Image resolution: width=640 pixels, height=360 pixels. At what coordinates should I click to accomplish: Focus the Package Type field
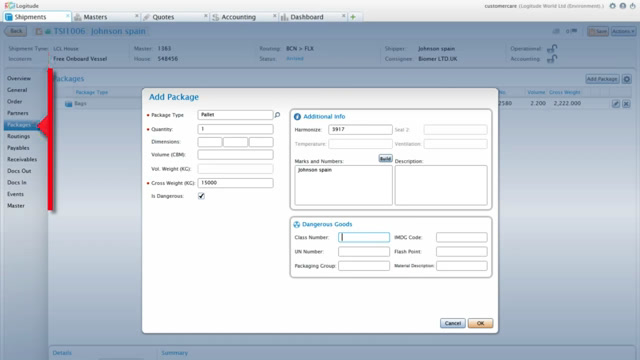click(235, 115)
